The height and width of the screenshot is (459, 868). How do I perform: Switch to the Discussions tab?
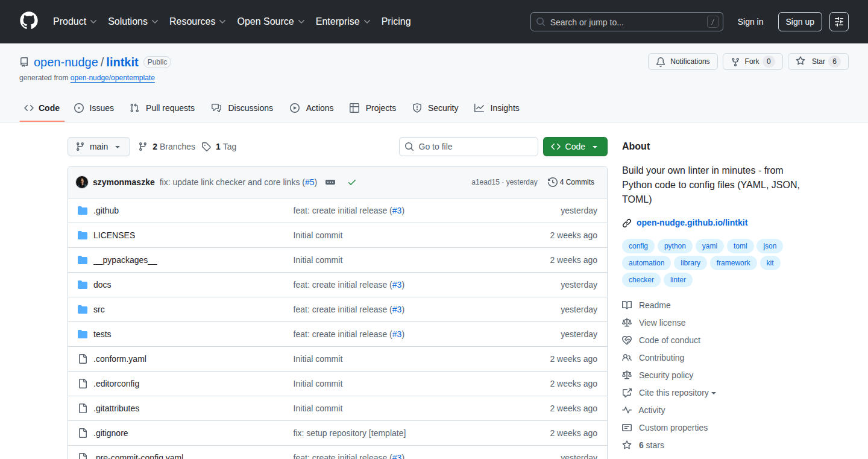pos(242,108)
